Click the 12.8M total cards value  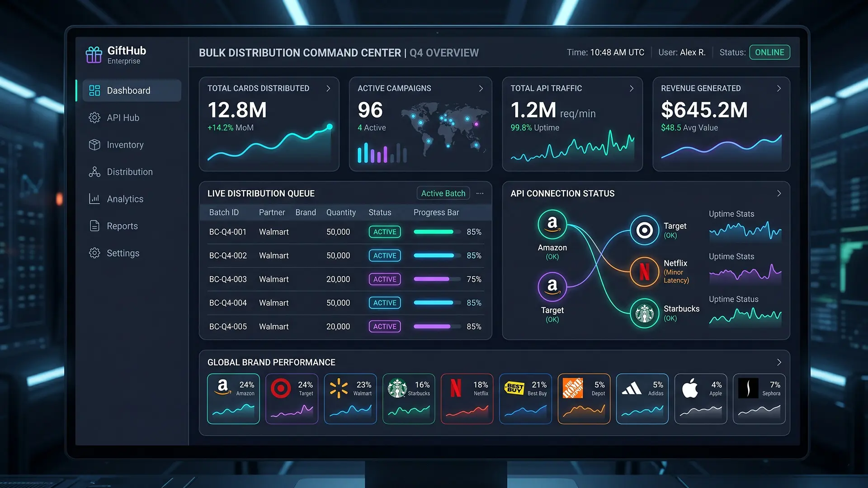[x=237, y=110]
